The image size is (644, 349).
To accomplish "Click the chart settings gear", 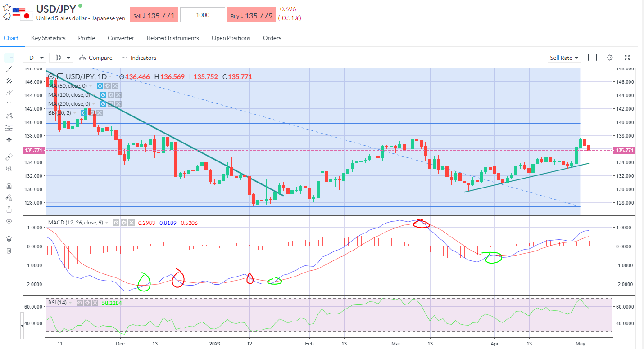I will coord(609,58).
